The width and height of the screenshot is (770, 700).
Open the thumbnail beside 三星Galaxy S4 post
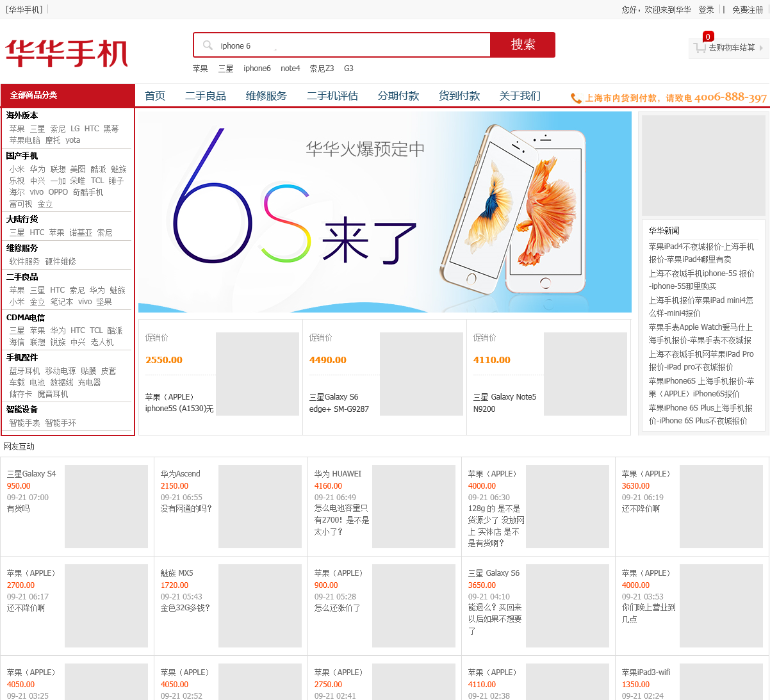pyautogui.click(x=106, y=507)
